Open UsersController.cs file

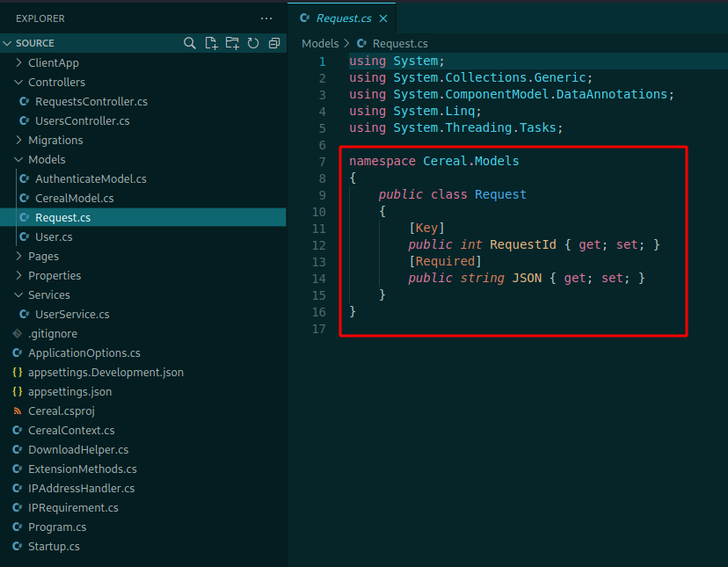click(143, 120)
